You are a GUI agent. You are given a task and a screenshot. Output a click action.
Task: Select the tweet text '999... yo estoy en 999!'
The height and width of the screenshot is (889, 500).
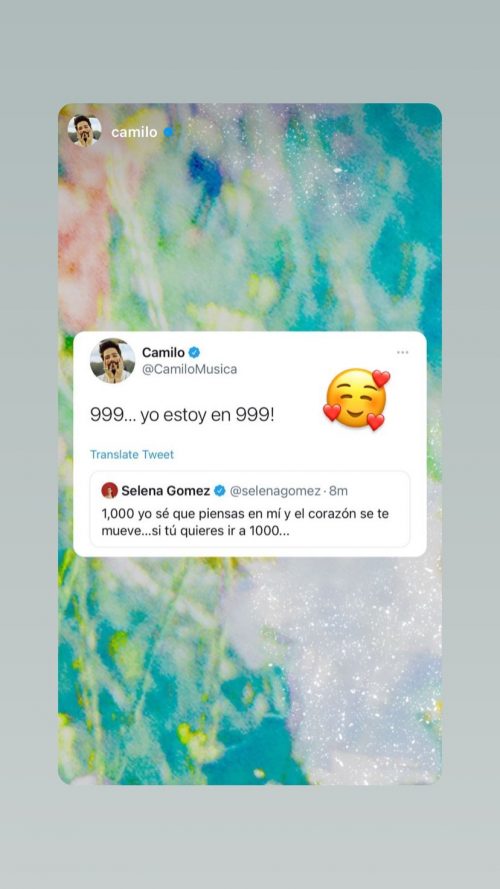182,415
